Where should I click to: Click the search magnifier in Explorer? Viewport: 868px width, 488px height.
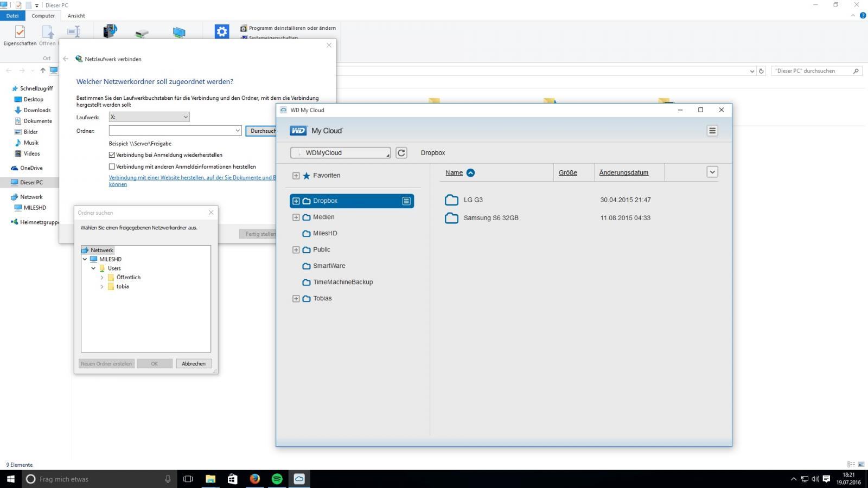pos(856,71)
